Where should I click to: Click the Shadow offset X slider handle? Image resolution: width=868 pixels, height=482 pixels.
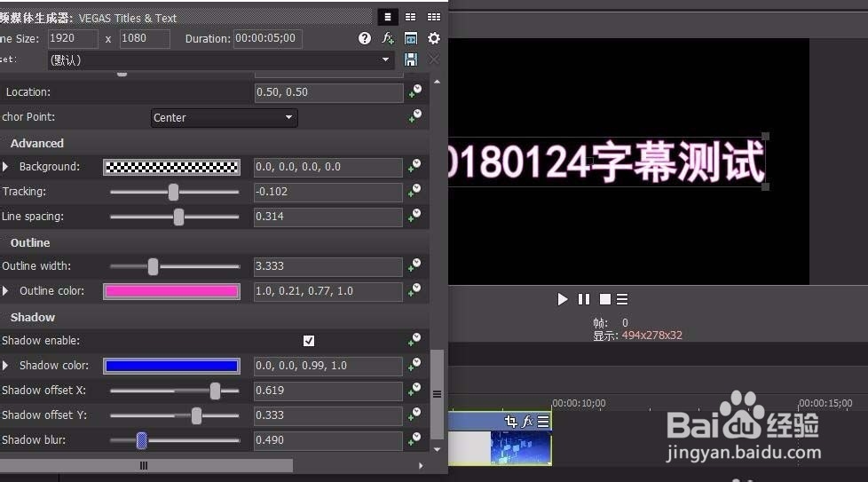(215, 391)
